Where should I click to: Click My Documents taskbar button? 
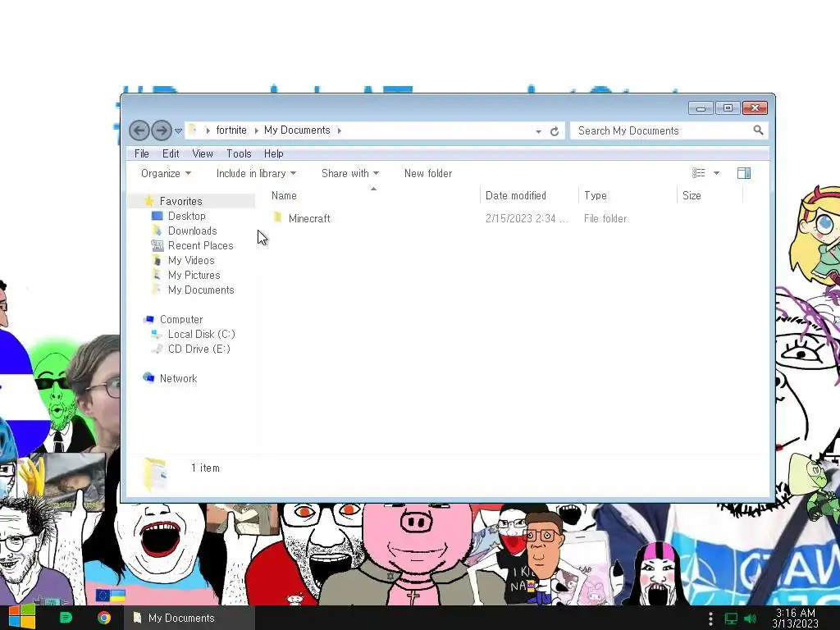(x=189, y=618)
